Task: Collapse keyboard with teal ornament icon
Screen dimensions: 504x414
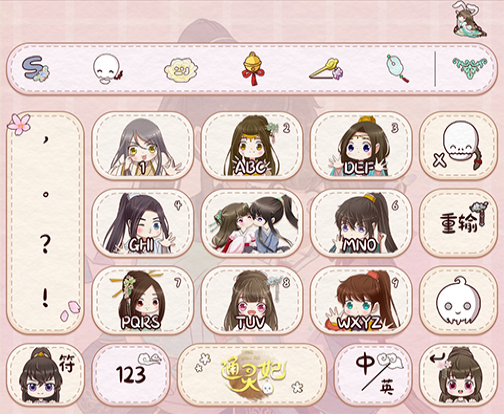Action: click(469, 68)
